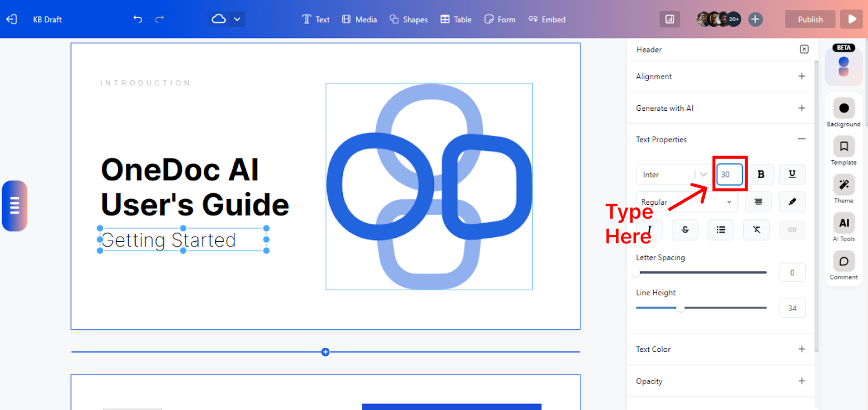This screenshot has width=868, height=410.
Task: Open the Shapes menu
Action: 409,19
